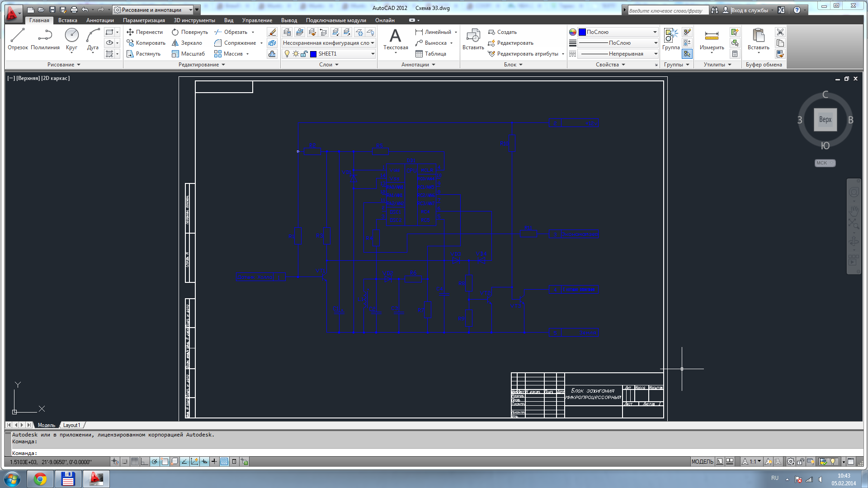The width and height of the screenshot is (868, 488).
Task: Click the Cut scissors icon in clipboard panel
Action: tap(780, 32)
